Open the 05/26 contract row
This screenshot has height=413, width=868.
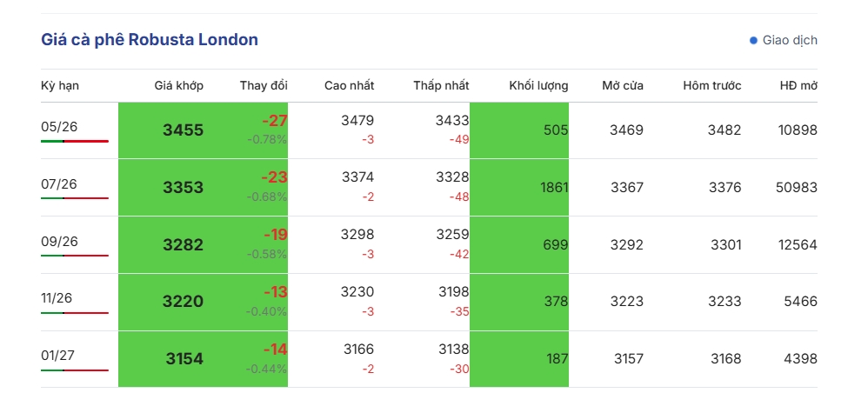click(59, 127)
